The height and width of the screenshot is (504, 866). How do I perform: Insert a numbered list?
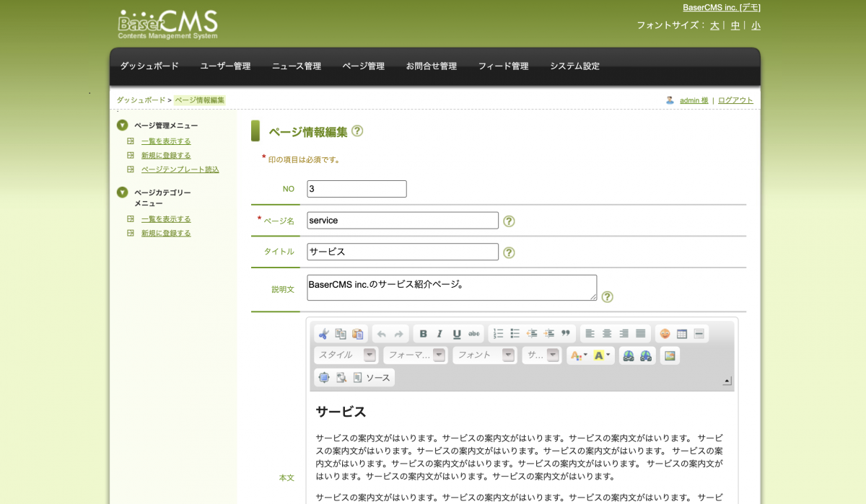coord(498,334)
